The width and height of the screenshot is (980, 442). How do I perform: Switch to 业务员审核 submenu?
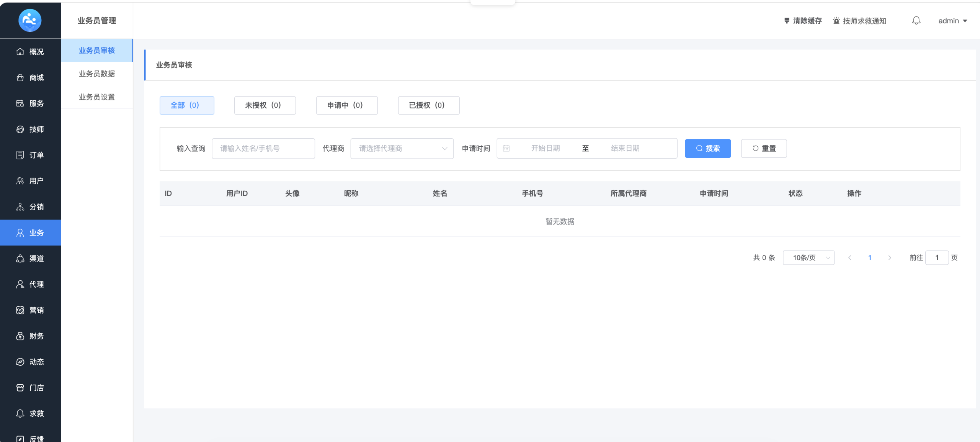[x=97, y=51]
